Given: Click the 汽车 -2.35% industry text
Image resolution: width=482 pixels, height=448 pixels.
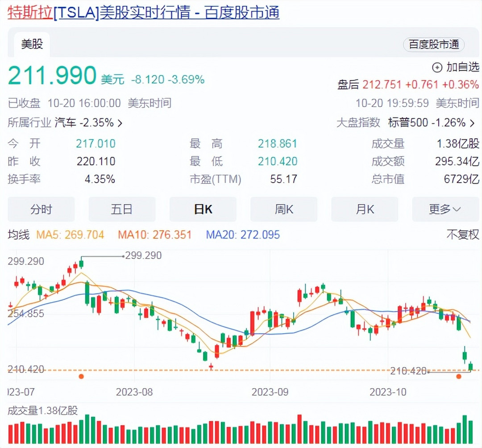Looking at the screenshot, I should (84, 123).
